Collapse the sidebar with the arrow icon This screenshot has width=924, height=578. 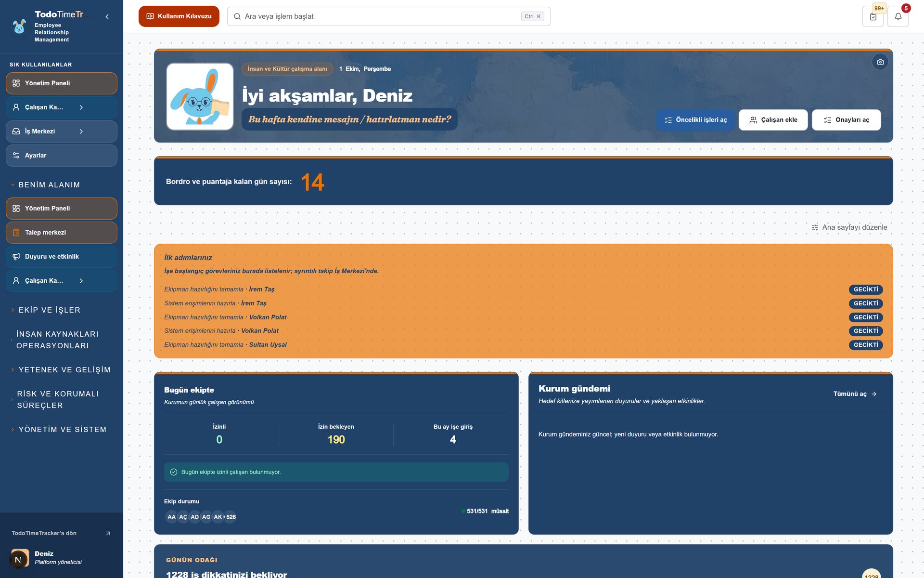click(107, 16)
